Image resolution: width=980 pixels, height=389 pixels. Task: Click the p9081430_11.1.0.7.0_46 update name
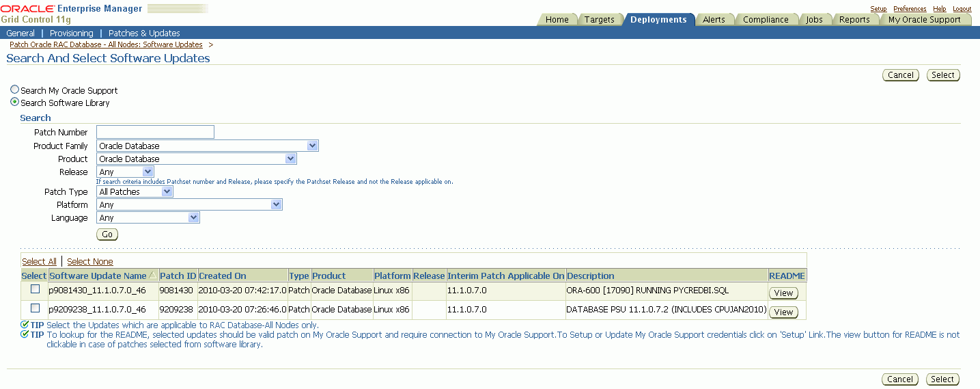click(x=97, y=290)
